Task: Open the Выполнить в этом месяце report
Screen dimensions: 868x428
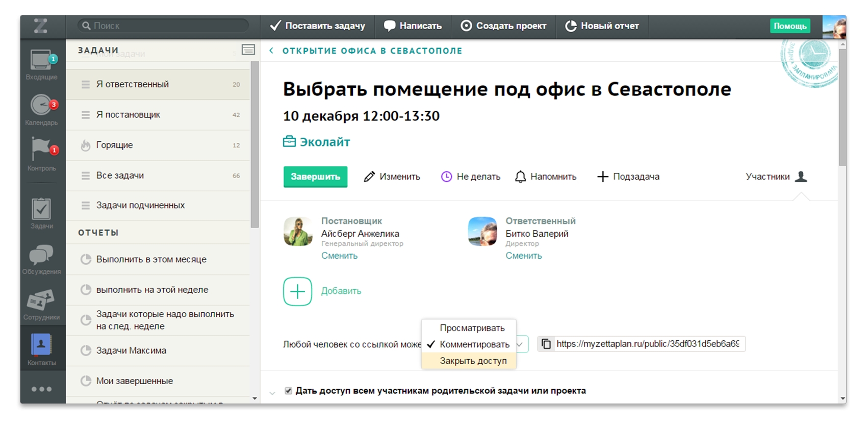Action: [158, 259]
